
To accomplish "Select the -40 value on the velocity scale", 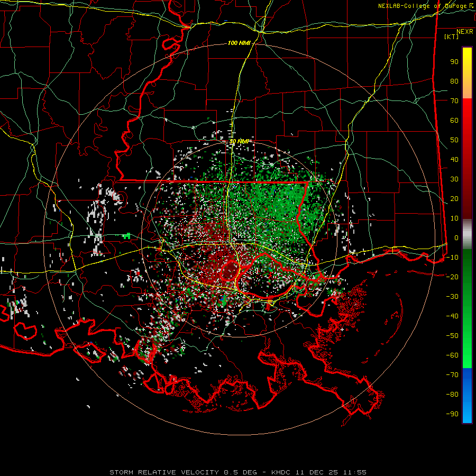I will [x=452, y=316].
